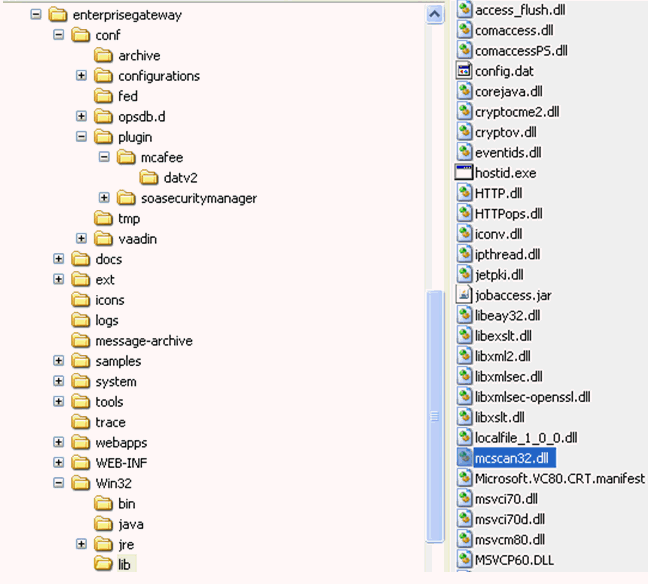Click the Win32 folder icon
Viewport: 648px width, 584px height.
[x=80, y=483]
